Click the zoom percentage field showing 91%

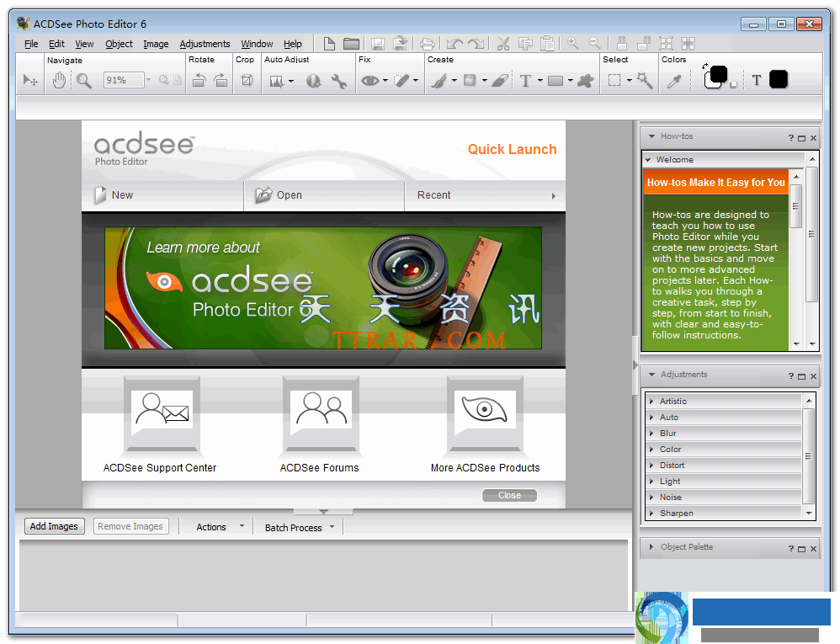tap(125, 80)
